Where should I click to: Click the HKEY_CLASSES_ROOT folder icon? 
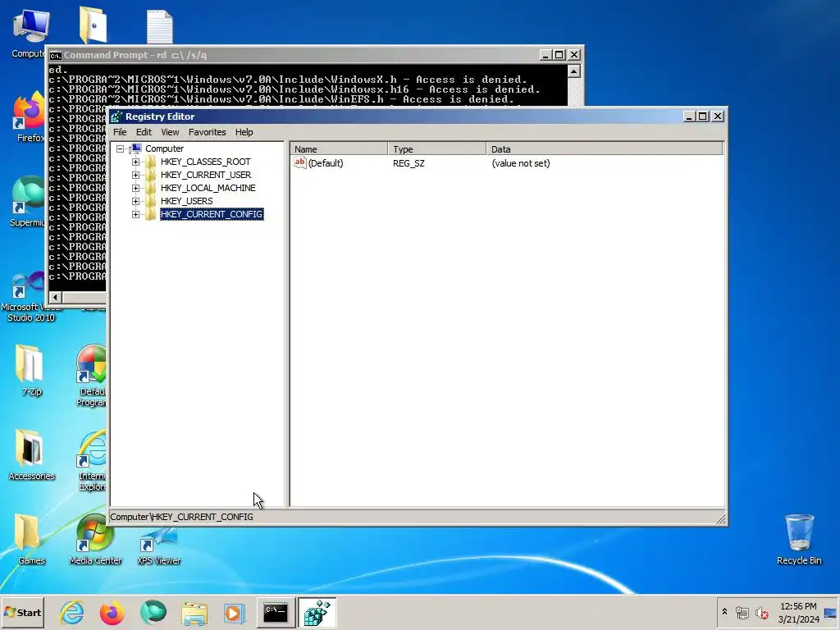(x=151, y=162)
